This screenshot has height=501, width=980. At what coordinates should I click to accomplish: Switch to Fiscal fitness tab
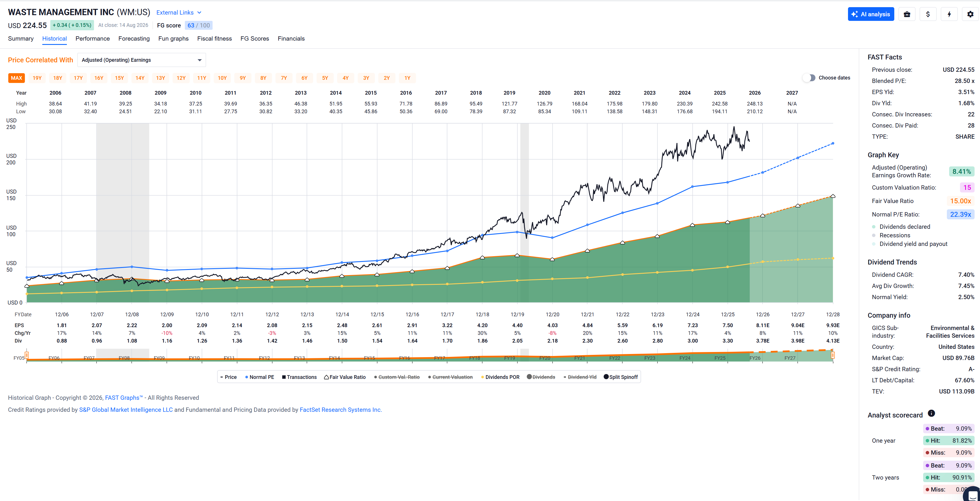(215, 38)
